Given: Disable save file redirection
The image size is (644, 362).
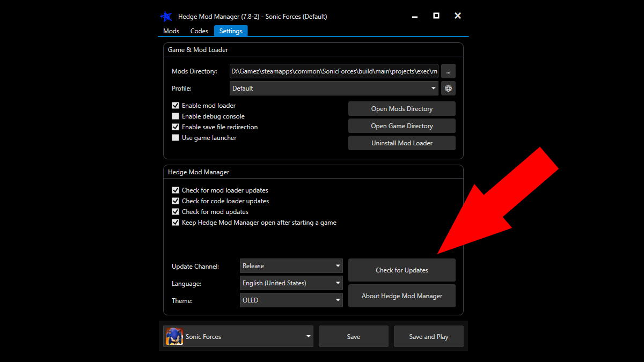Looking at the screenshot, I should 175,127.
